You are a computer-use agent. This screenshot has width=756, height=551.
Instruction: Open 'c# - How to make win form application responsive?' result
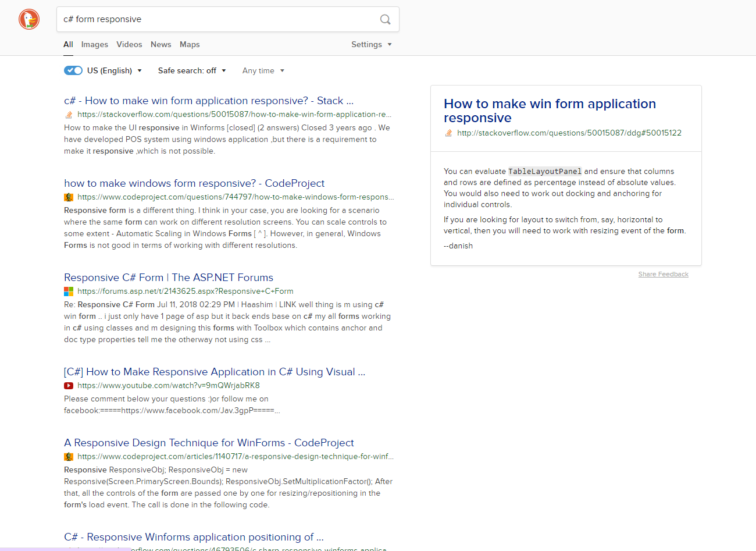click(x=209, y=101)
